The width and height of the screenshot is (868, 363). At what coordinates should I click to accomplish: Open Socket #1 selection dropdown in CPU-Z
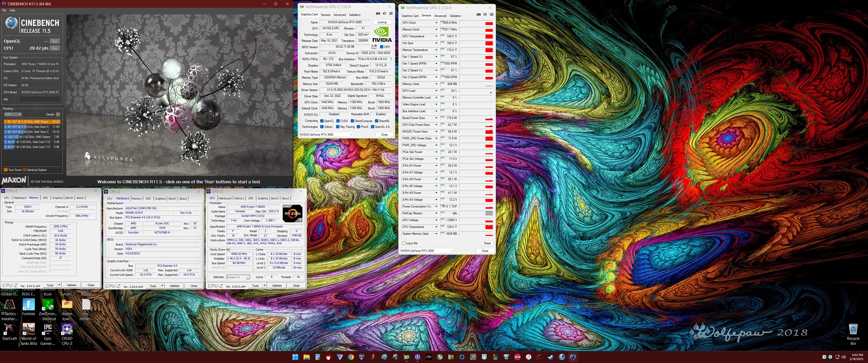[x=238, y=277]
